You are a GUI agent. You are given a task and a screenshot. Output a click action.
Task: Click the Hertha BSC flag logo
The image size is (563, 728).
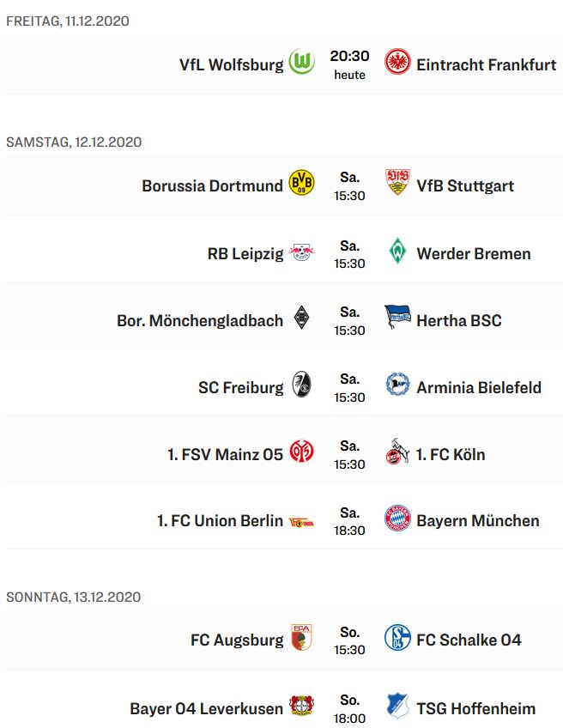click(x=397, y=318)
